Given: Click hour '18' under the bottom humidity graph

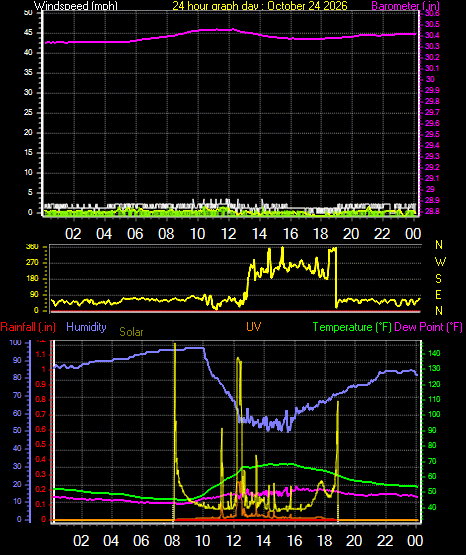Looking at the screenshot, I should click(x=324, y=541).
